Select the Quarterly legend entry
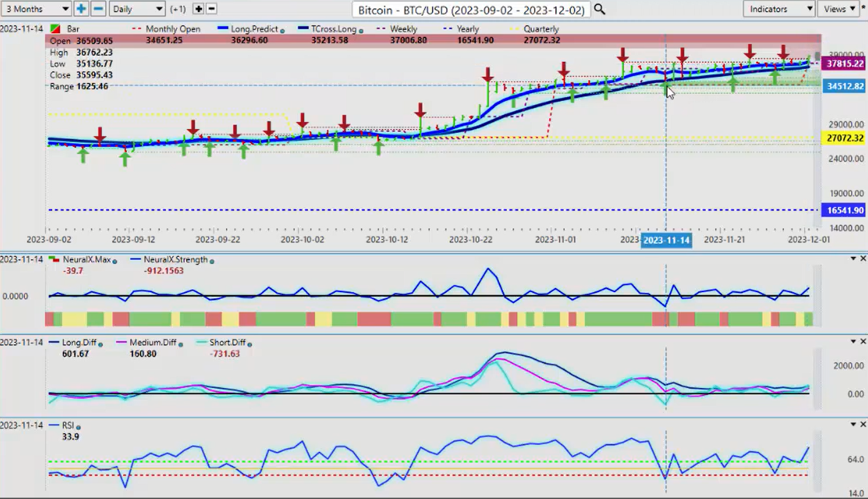Image resolution: width=868 pixels, height=499 pixels. point(541,29)
